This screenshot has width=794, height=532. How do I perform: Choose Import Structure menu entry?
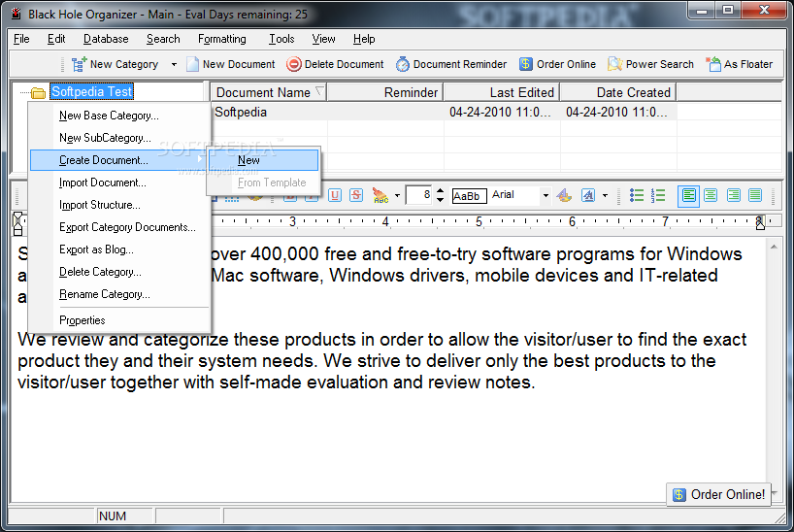[120, 205]
